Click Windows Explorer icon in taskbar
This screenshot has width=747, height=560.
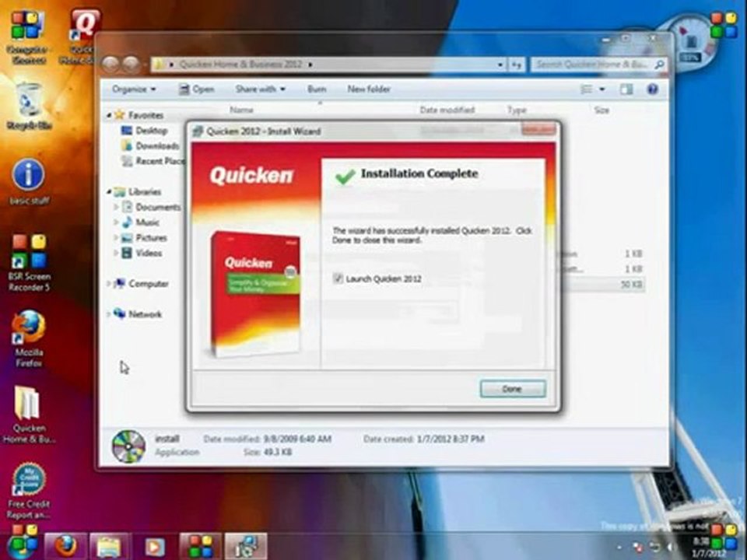click(109, 547)
